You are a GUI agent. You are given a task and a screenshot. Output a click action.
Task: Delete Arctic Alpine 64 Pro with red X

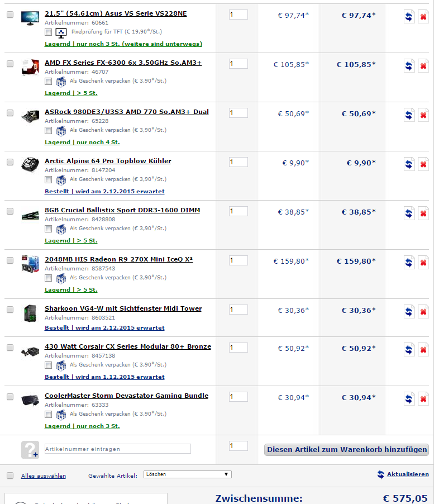pos(423,164)
